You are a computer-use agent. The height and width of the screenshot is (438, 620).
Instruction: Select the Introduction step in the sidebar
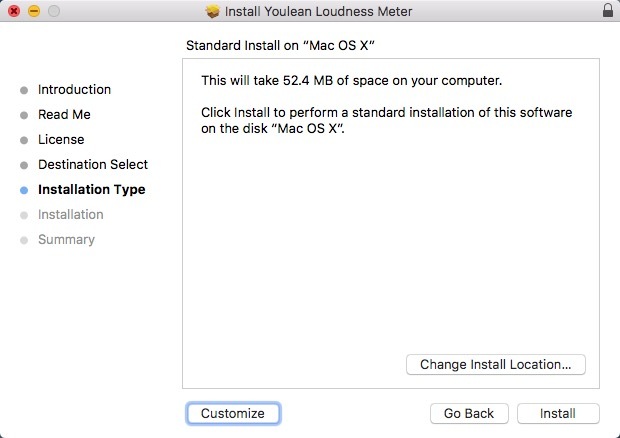coord(74,90)
